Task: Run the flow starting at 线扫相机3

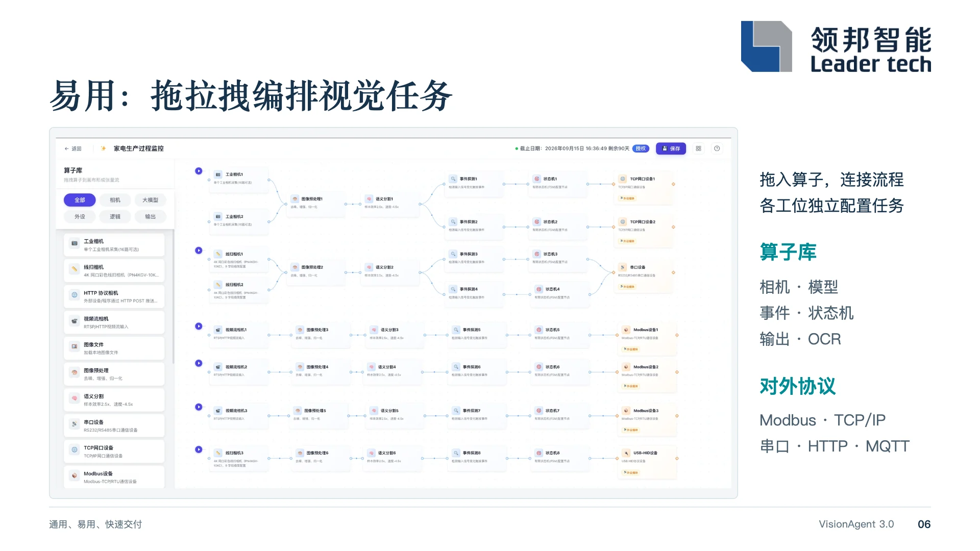Action: 199,449
